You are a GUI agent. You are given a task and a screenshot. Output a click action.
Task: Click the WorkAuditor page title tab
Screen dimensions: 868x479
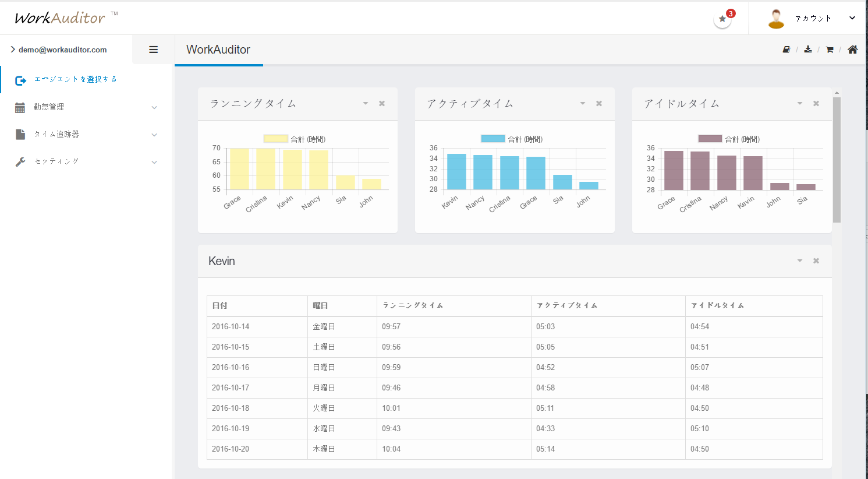coord(218,50)
